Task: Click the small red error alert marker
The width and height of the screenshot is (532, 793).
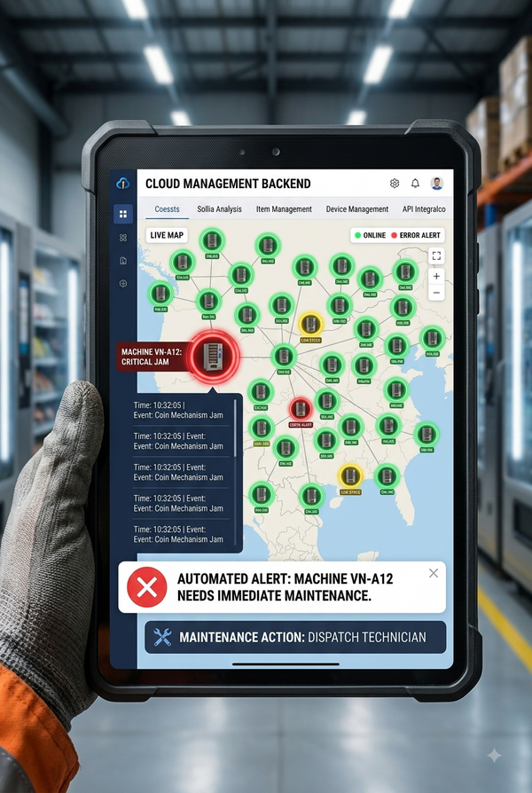Action: pyautogui.click(x=301, y=409)
